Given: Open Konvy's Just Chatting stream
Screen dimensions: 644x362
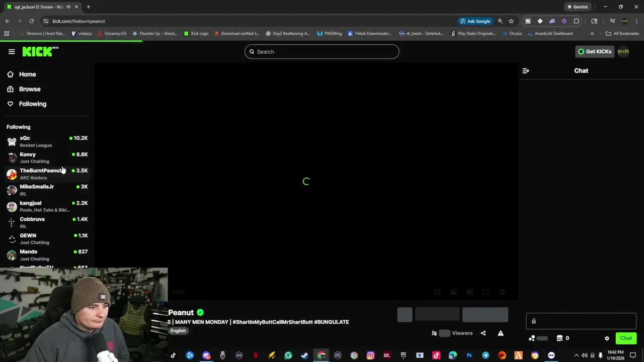Looking at the screenshot, I should click(x=47, y=158).
